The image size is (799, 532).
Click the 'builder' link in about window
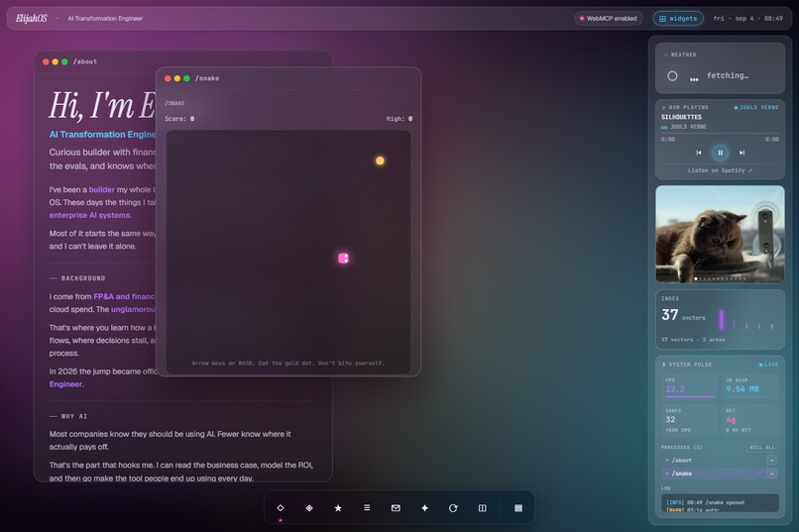[x=101, y=189]
